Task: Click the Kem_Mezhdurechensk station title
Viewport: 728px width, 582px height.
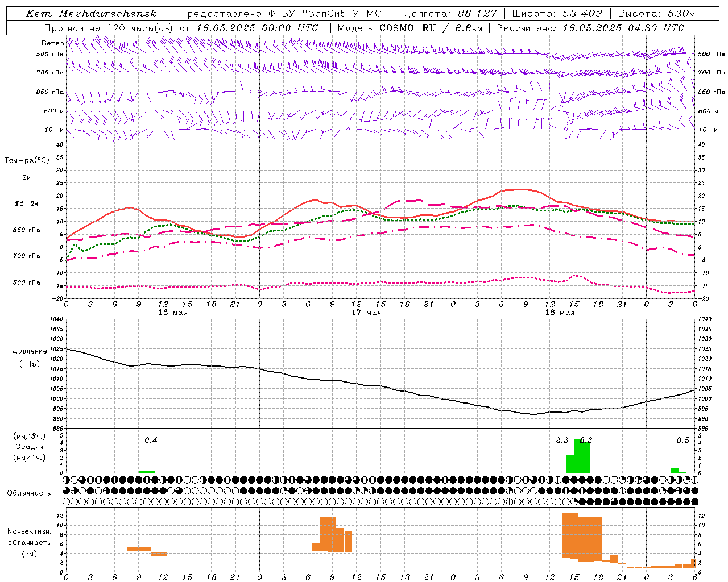Action: (x=91, y=14)
